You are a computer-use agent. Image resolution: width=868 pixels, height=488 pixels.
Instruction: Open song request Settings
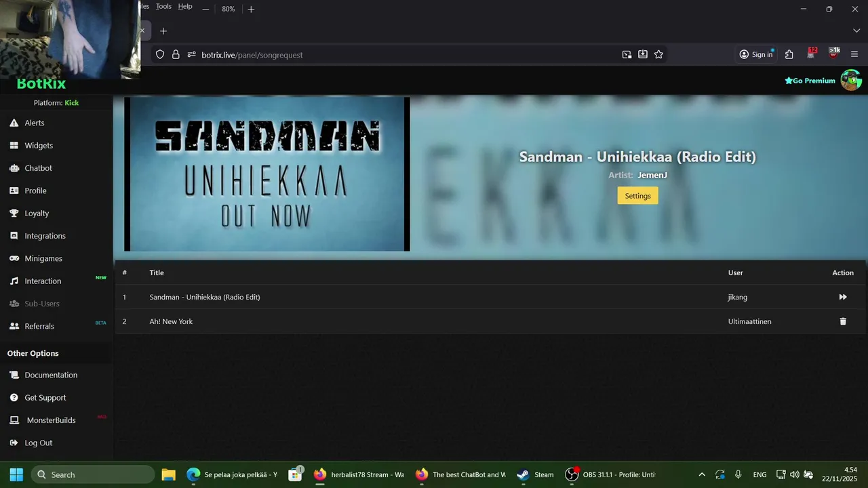tap(637, 196)
